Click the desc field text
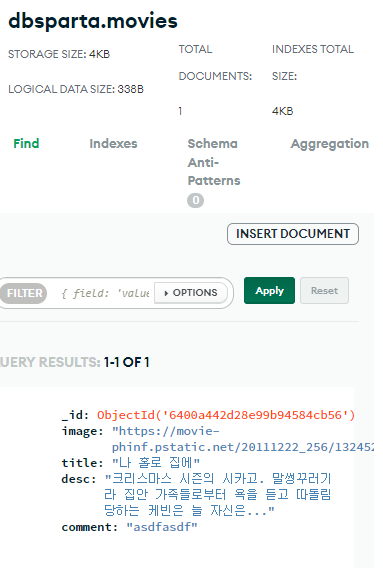This screenshot has height=568, width=383. [217, 494]
